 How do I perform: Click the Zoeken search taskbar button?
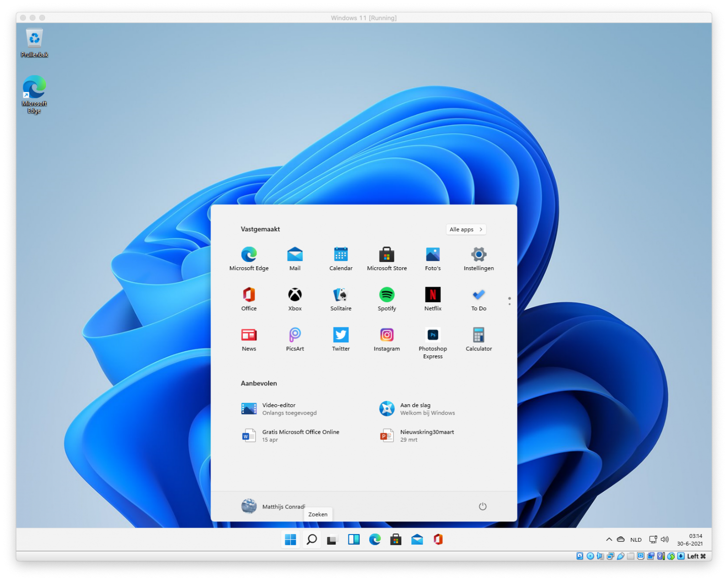pos(312,539)
